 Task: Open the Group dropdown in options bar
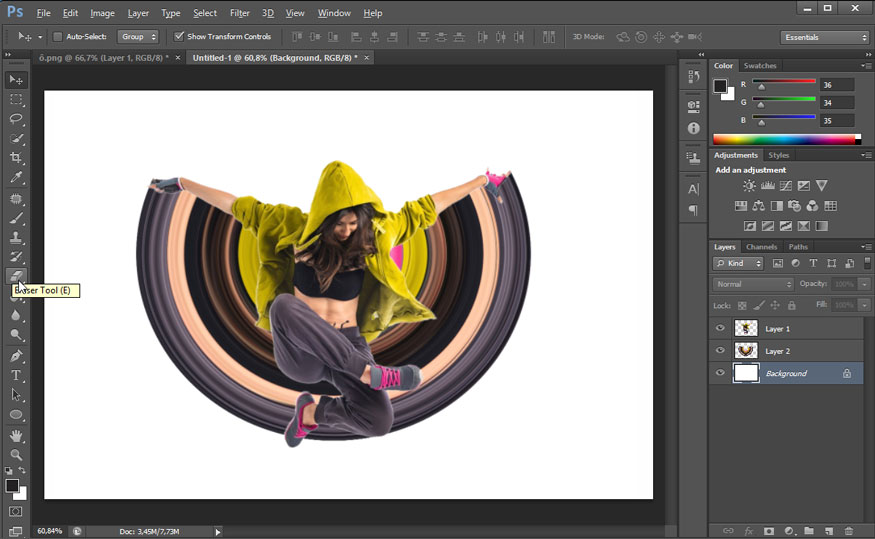tap(138, 37)
